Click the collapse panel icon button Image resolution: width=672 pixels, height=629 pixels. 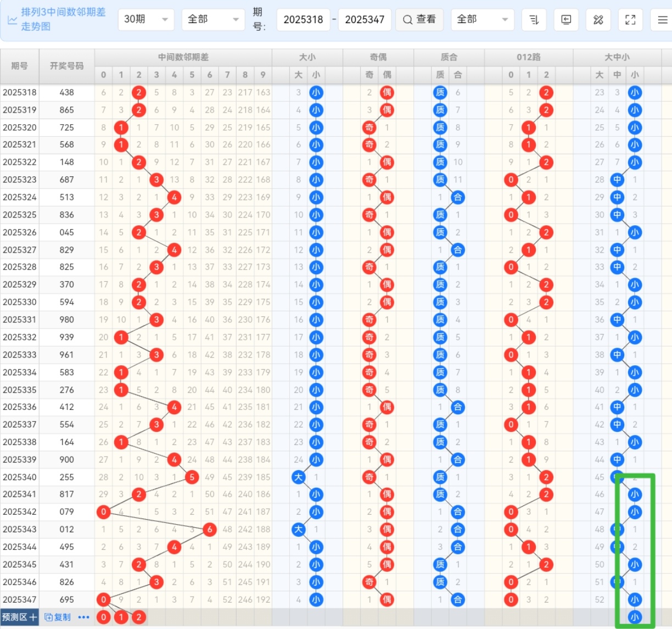click(566, 20)
